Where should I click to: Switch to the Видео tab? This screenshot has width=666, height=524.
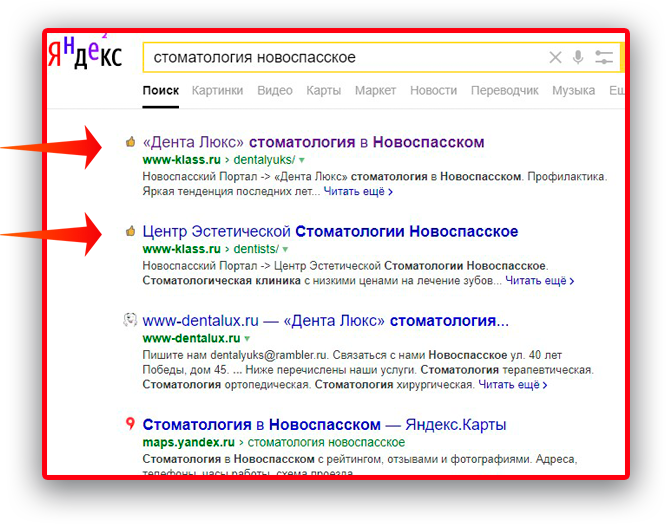(x=275, y=90)
